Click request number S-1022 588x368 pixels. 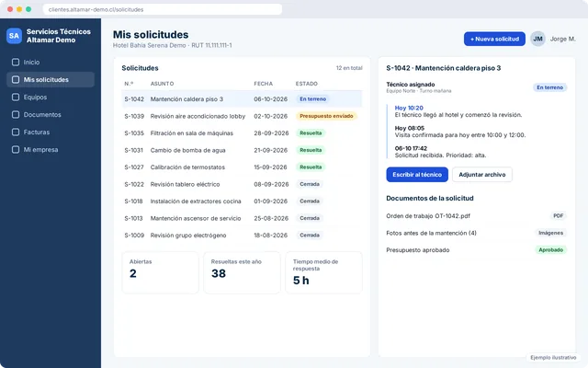[134, 184]
